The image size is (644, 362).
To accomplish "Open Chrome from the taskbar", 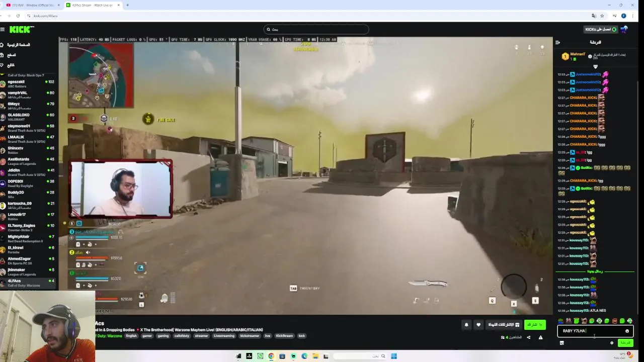I will coord(271,356).
